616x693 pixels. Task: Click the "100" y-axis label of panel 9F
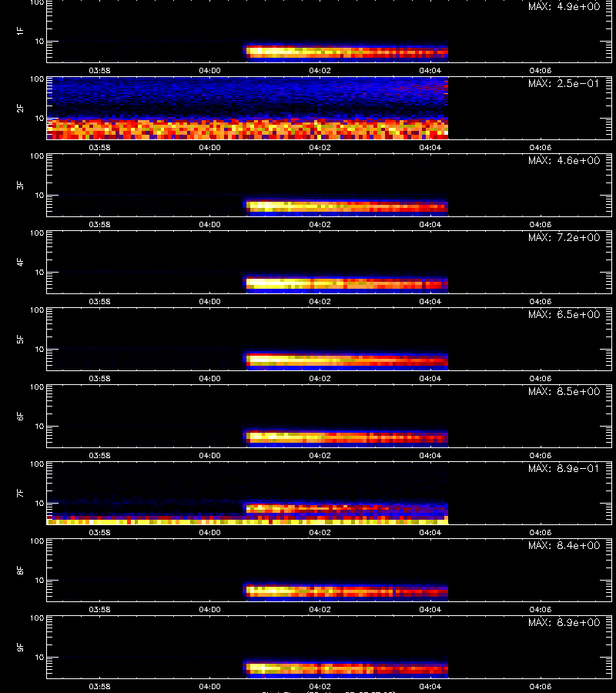pyautogui.click(x=37, y=618)
